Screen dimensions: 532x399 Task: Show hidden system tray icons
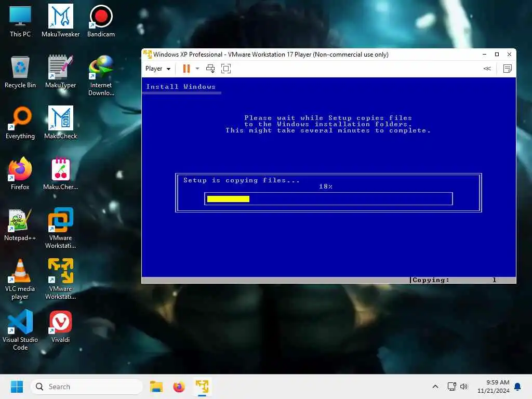coord(435,387)
